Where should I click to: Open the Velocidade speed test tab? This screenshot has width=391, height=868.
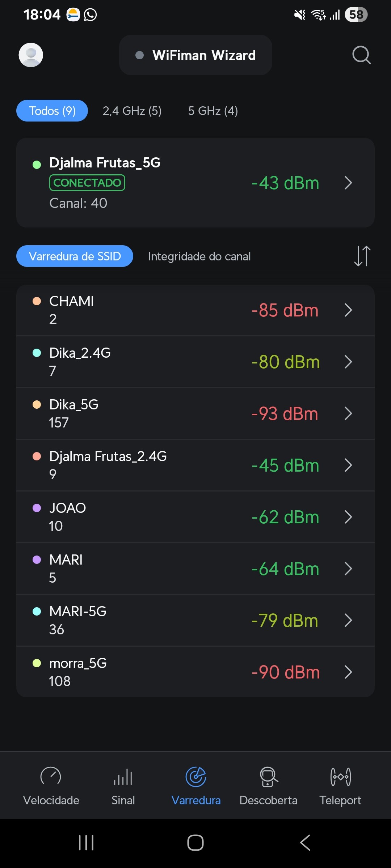[51, 783]
